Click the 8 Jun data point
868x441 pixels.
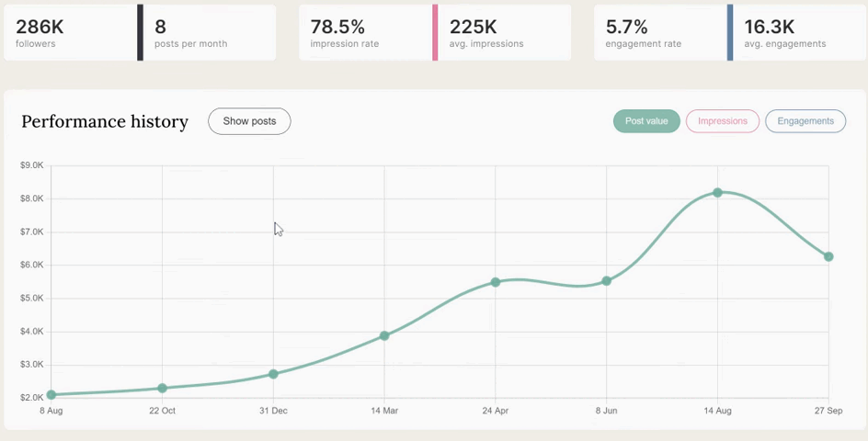click(607, 281)
